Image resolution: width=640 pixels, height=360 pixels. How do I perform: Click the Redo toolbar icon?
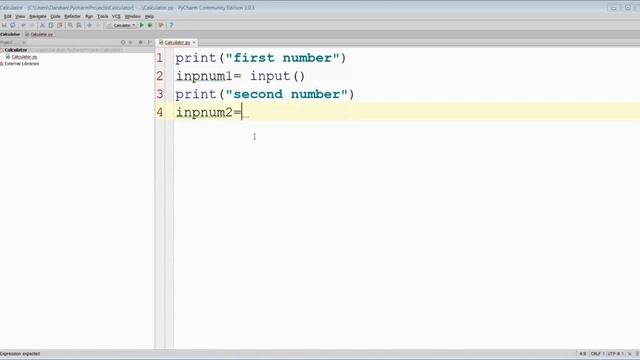32,25
